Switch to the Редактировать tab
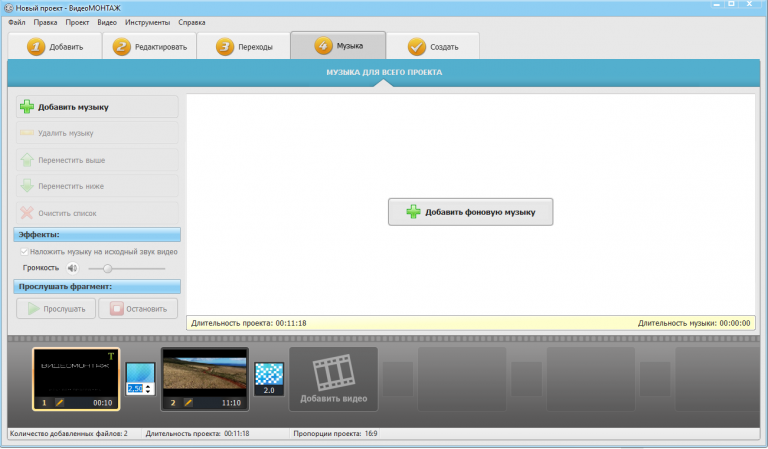The width and height of the screenshot is (768, 449). [149, 47]
